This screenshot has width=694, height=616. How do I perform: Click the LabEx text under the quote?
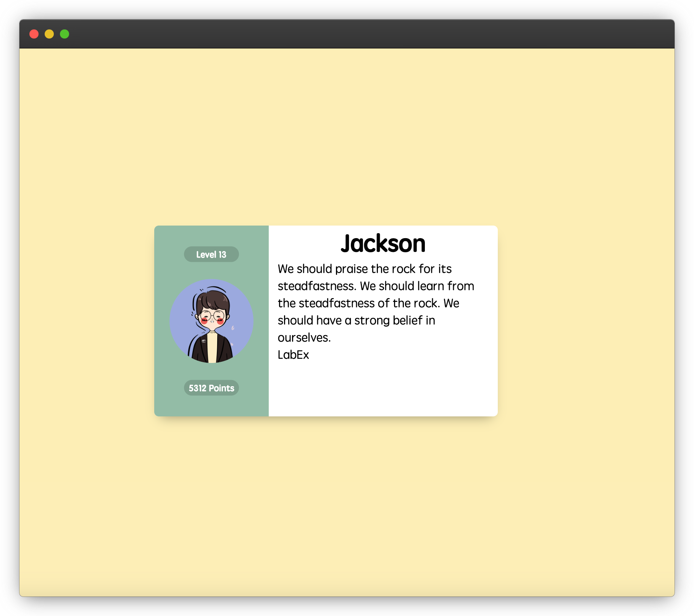293,355
